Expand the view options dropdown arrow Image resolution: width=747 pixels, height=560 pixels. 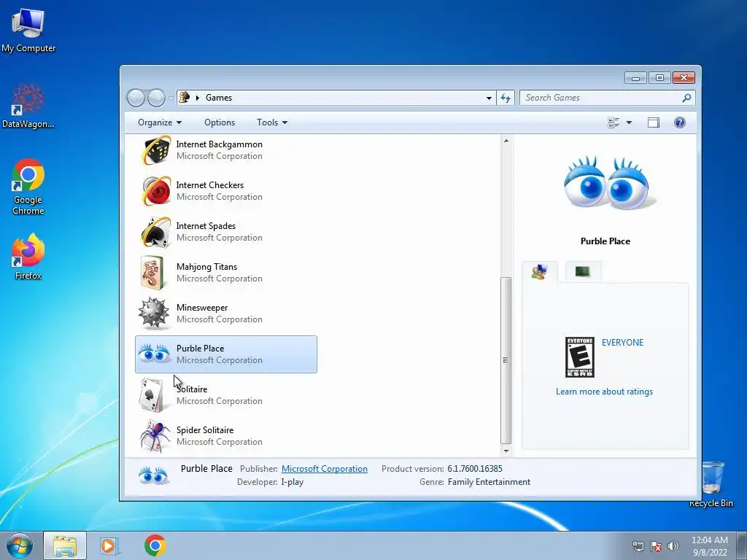click(x=629, y=122)
